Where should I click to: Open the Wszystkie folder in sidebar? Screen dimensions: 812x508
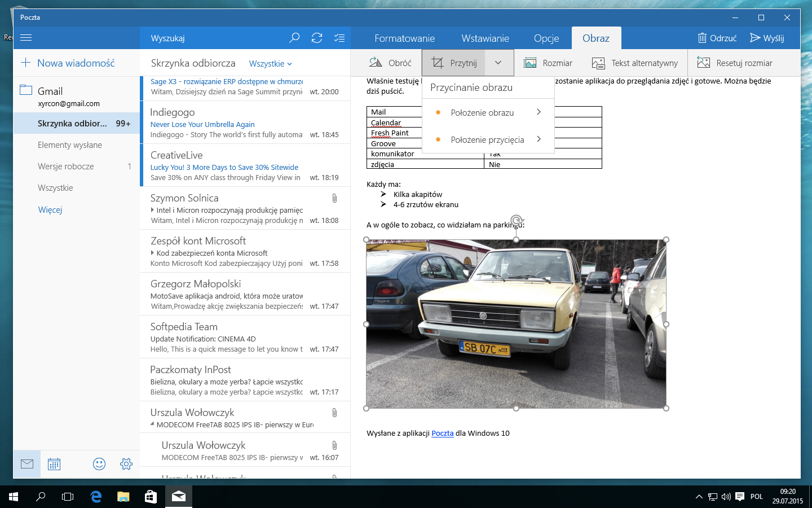(x=77, y=188)
